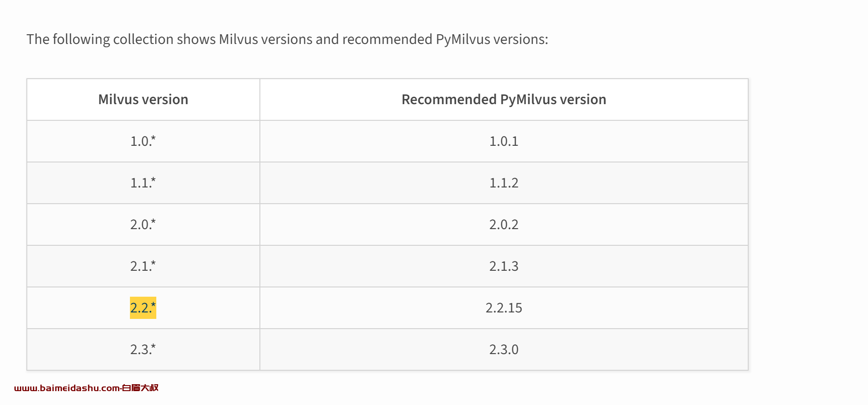Click the 1.1.* Milvus version cell

(143, 183)
